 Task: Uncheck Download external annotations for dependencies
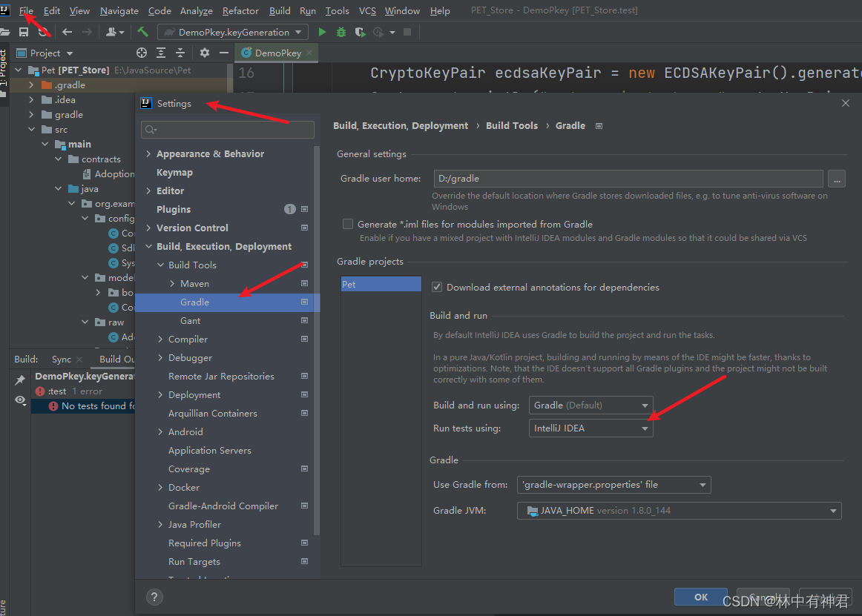coord(437,287)
